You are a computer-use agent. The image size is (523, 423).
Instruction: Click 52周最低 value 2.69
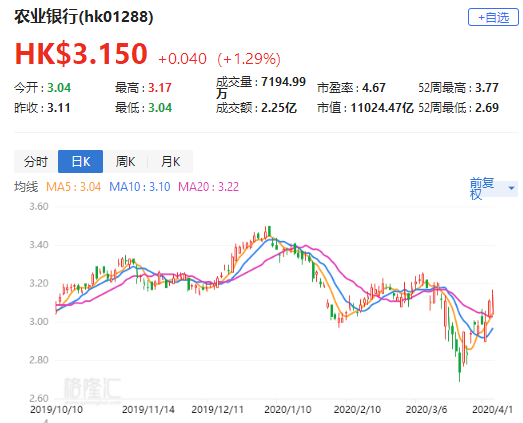click(x=487, y=108)
